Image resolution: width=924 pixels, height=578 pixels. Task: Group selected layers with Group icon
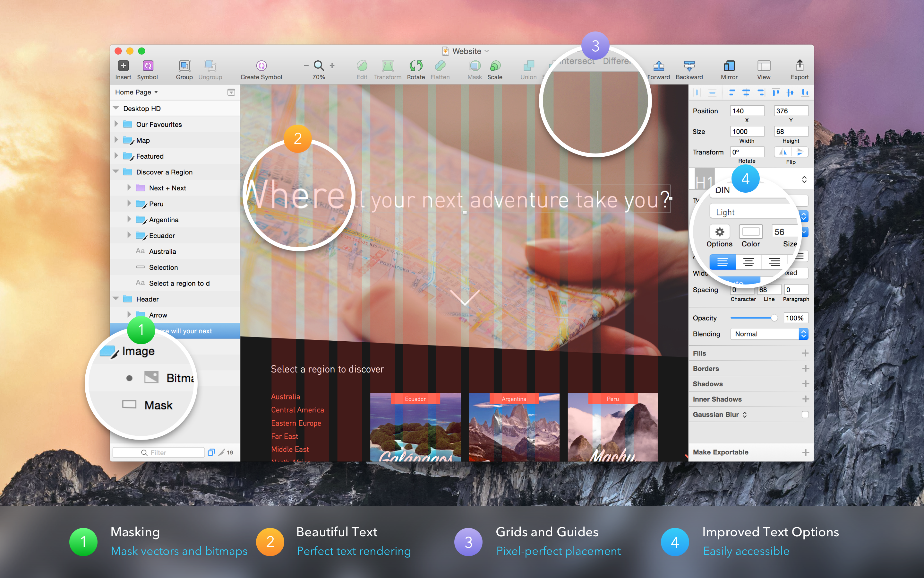tap(184, 66)
